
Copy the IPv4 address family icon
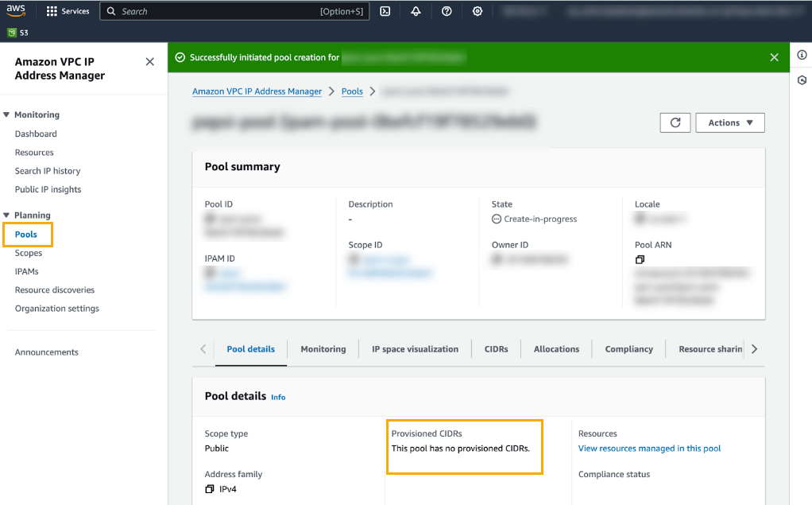coord(210,488)
